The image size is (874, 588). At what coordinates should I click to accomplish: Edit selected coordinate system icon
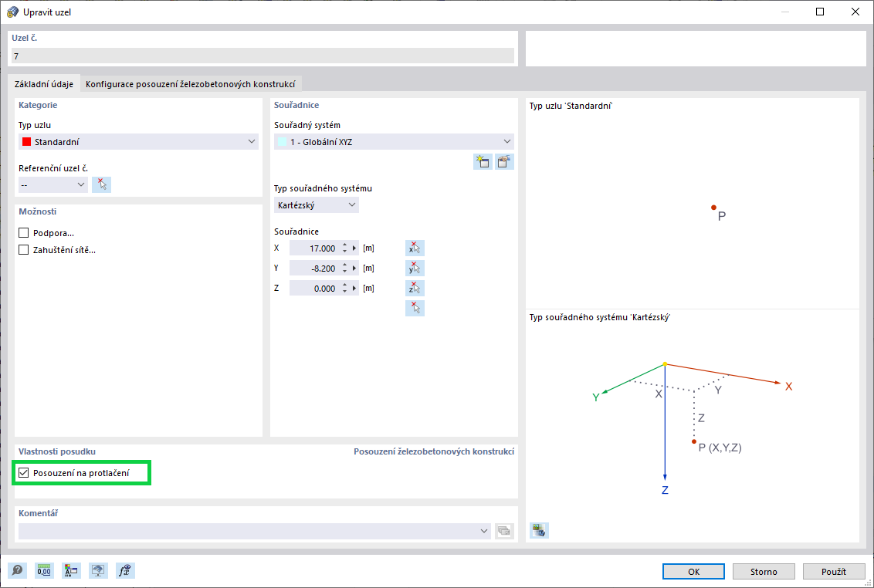coord(504,161)
